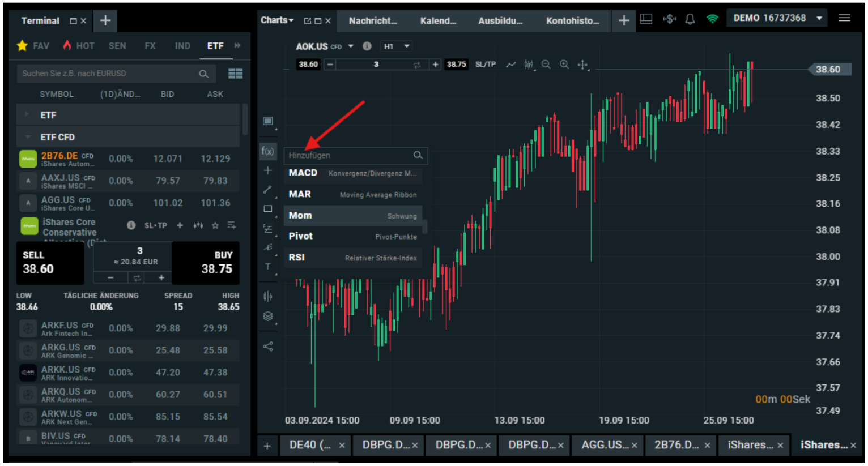Select the text annotation tool

268,267
